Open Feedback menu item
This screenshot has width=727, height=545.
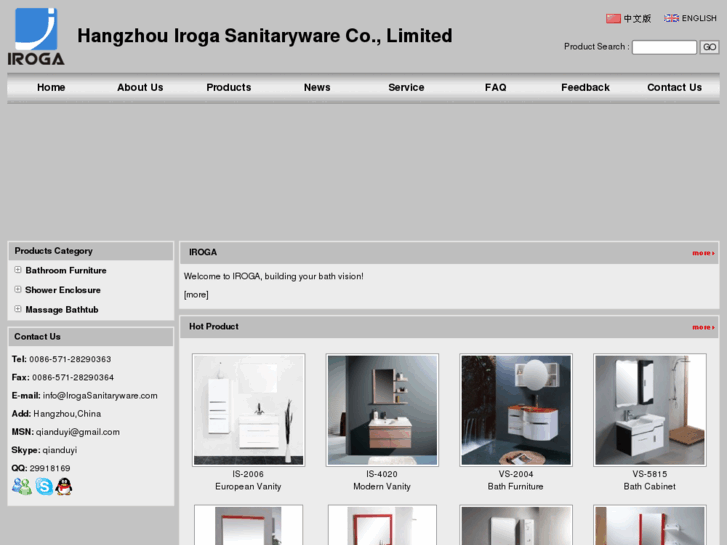pos(585,87)
